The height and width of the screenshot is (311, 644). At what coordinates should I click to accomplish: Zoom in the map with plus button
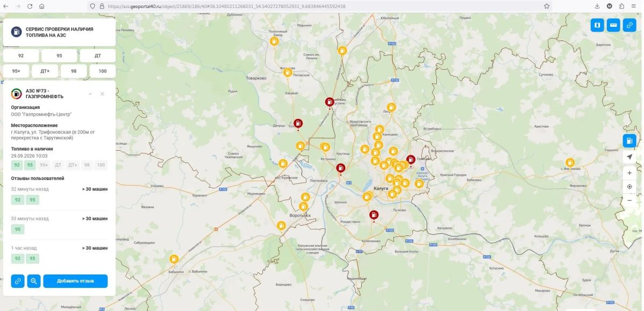point(630,173)
